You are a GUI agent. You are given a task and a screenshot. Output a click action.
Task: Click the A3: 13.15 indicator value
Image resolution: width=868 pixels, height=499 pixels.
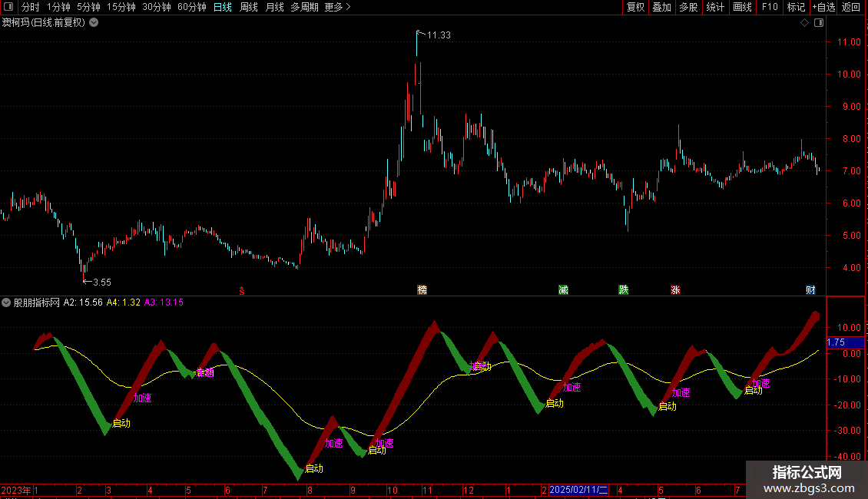coord(164,302)
